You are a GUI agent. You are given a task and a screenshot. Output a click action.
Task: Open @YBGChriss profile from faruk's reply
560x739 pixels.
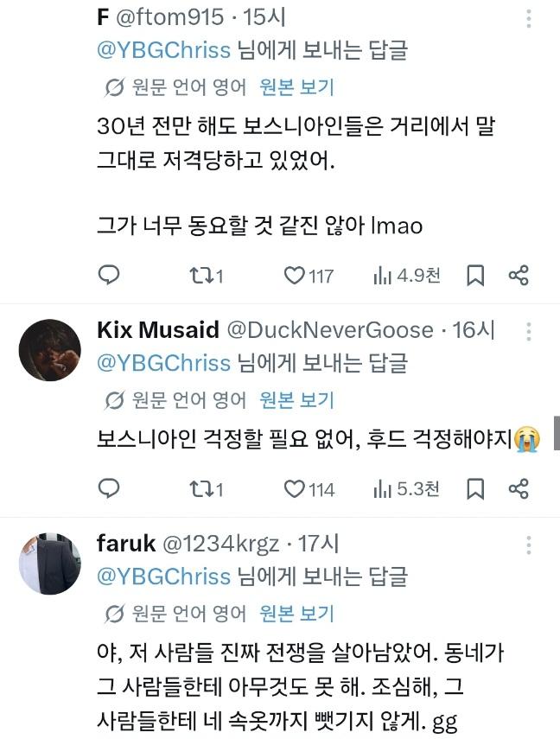163,577
